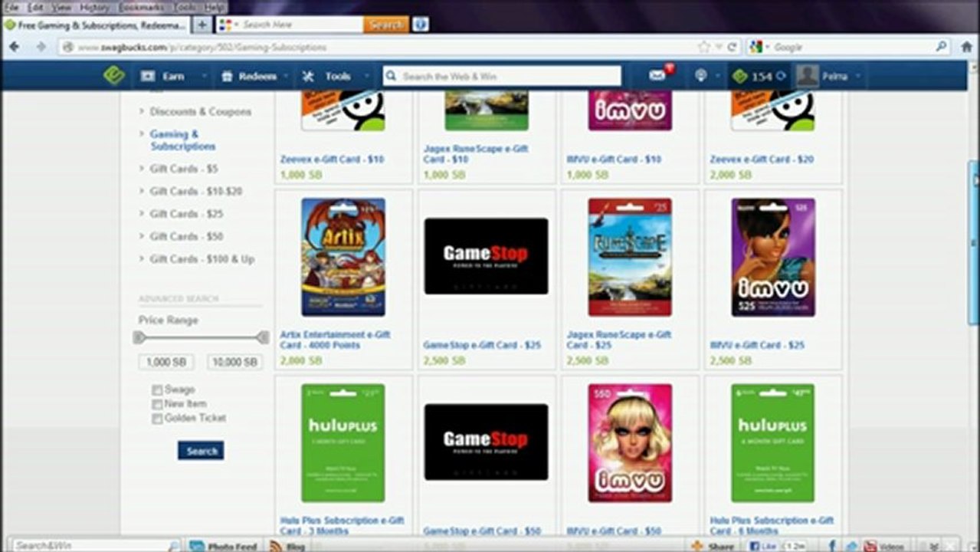Click the Pelma user avatar
Viewport: 980px width, 552px height.
(x=807, y=76)
